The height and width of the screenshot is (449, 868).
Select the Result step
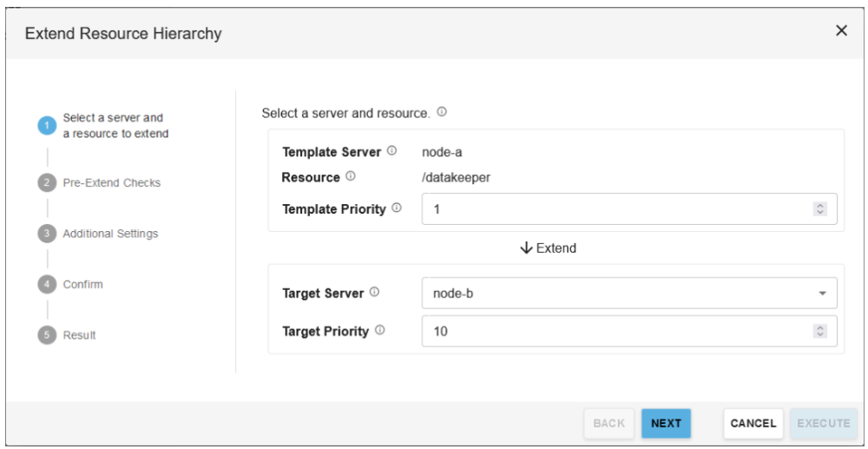point(79,335)
